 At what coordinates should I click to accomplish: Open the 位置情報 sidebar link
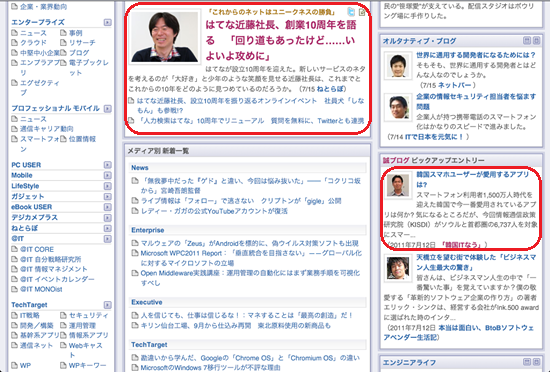tap(82, 139)
